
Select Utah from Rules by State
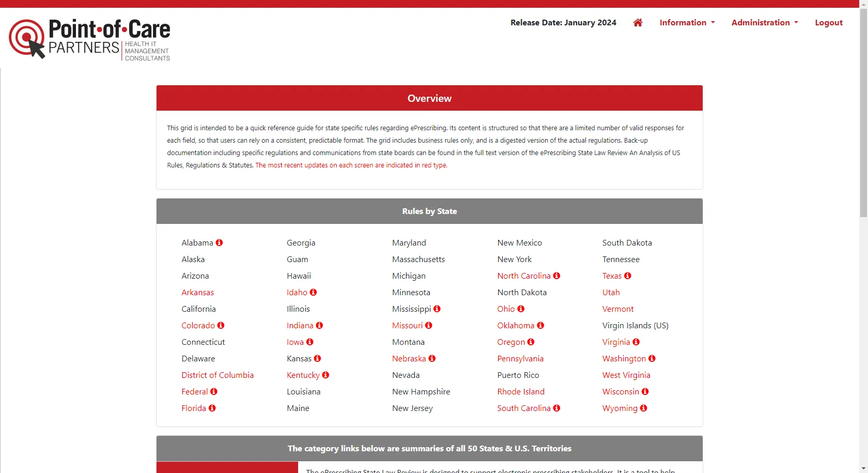pos(611,292)
